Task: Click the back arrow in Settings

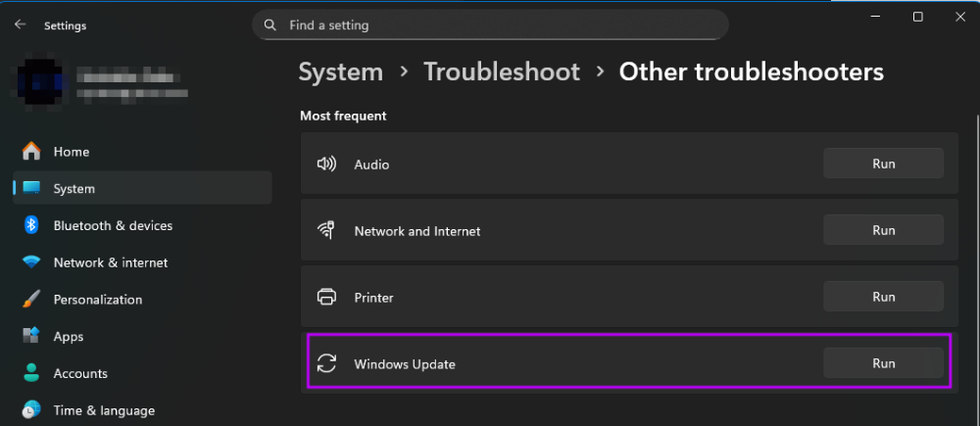Action: coord(20,24)
